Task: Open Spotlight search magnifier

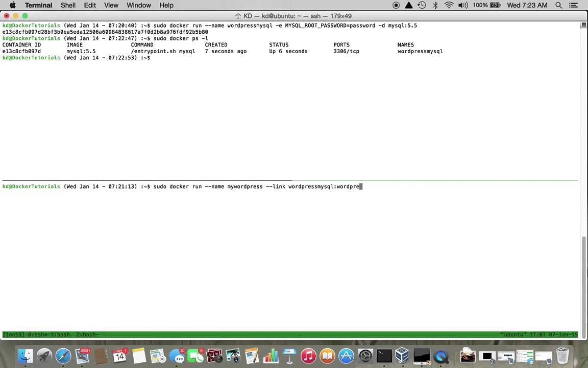Action: point(559,5)
